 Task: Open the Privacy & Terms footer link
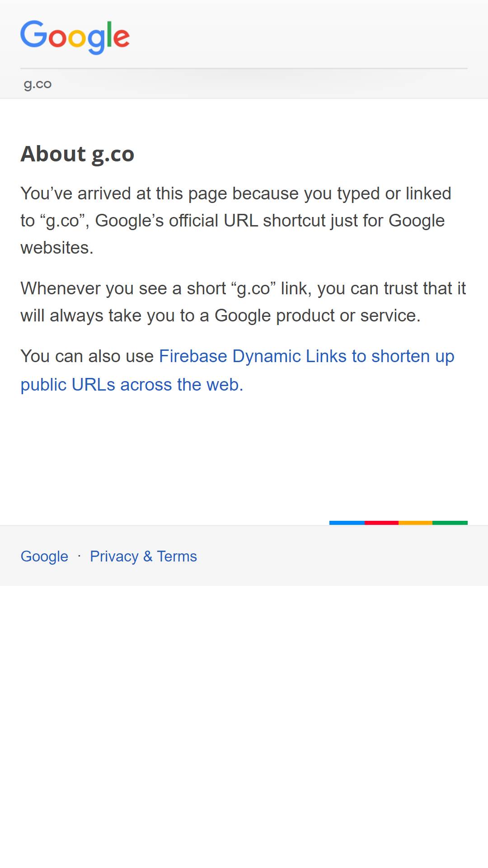tap(143, 556)
